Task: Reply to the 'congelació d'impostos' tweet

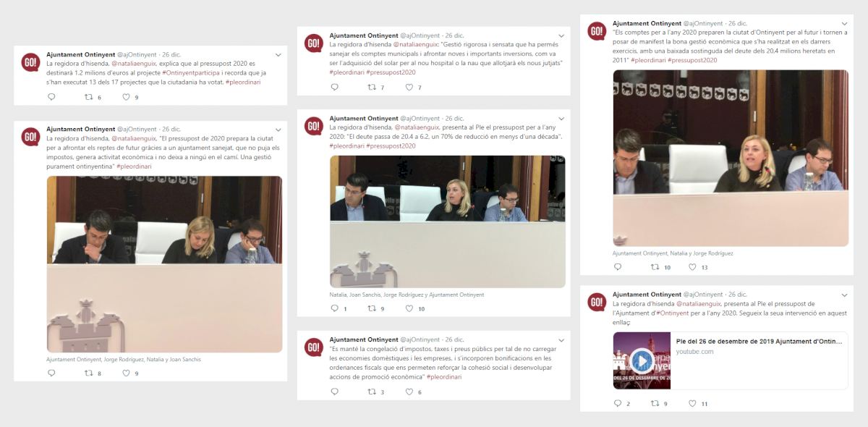Action: 334,392
